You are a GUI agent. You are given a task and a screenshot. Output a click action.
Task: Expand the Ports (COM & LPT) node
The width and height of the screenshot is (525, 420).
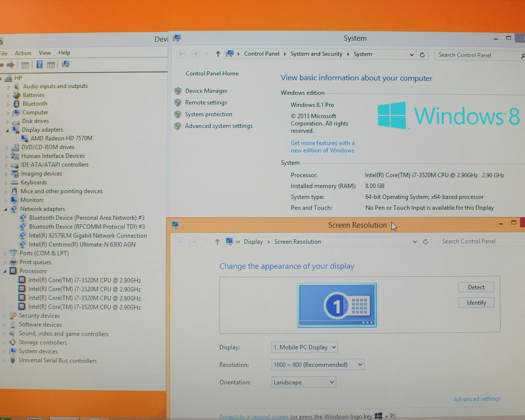point(5,254)
